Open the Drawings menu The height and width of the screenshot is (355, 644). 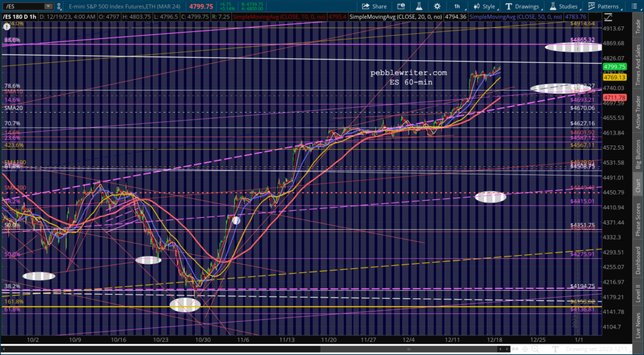[523, 6]
